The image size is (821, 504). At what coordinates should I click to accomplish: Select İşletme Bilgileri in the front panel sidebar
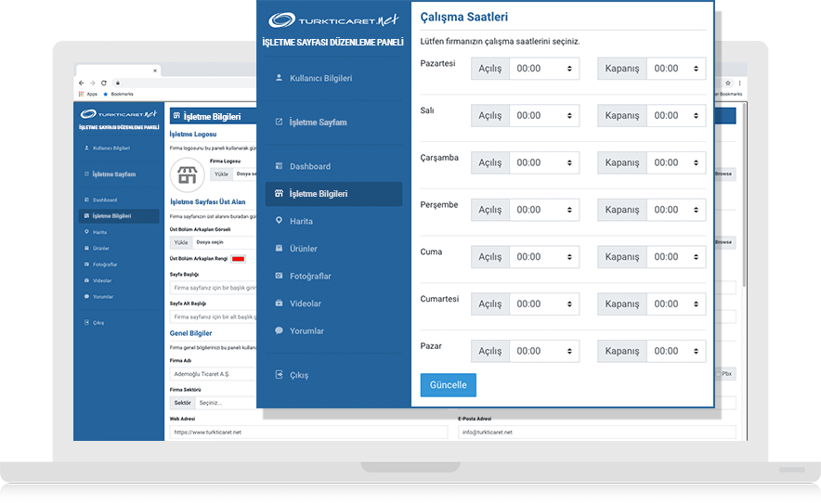[x=333, y=194]
